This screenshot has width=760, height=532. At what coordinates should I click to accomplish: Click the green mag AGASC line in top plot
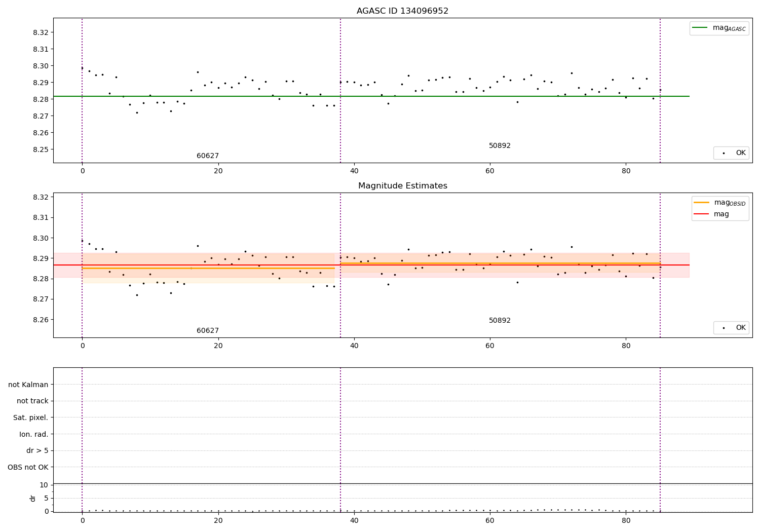[371, 96]
